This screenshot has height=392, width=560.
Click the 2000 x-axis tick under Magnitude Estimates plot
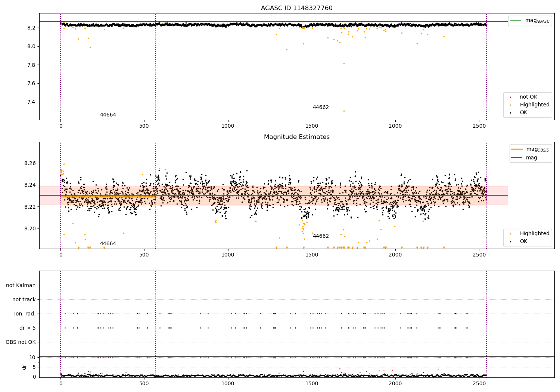(x=395, y=255)
